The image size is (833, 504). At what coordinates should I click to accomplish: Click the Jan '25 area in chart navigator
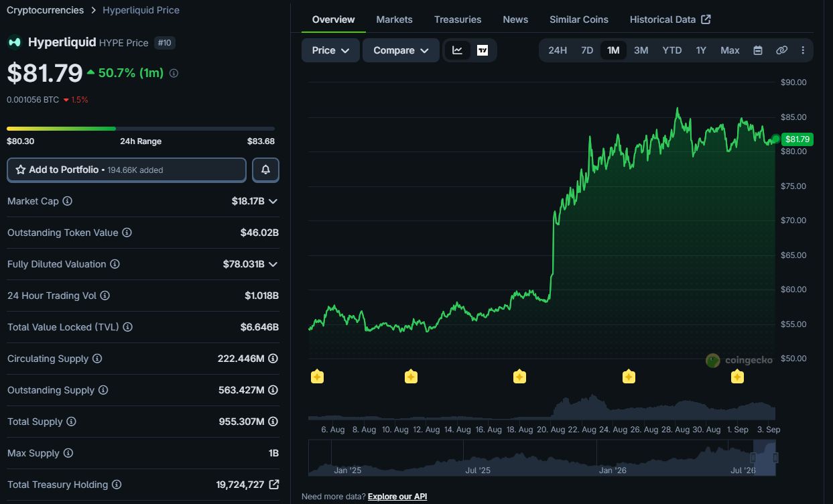347,470
